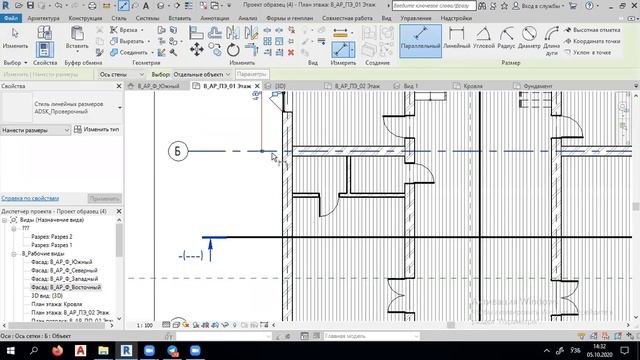This screenshot has width=640, height=360.
Task: Switch to the Архитектура ribbon tab
Action: click(43, 18)
